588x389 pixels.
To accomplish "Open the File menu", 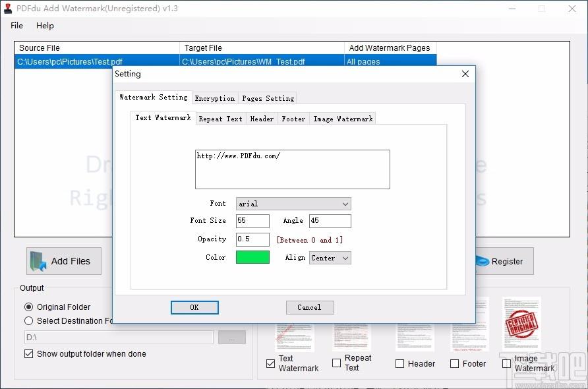I will pyautogui.click(x=16, y=26).
